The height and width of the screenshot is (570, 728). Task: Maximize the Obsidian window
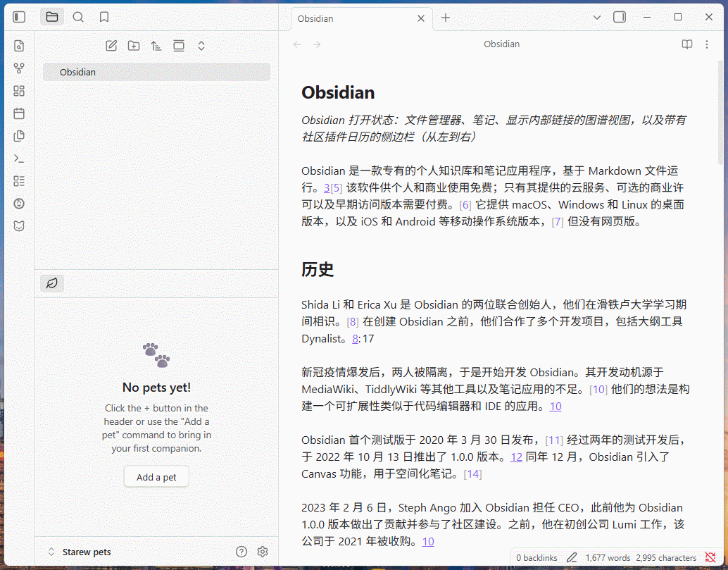point(678,17)
